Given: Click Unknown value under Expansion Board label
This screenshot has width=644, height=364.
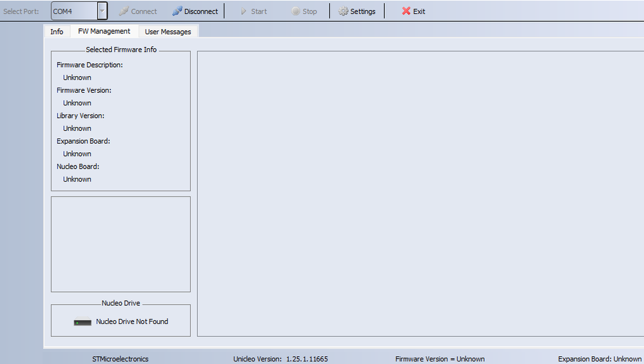Looking at the screenshot, I should point(77,154).
